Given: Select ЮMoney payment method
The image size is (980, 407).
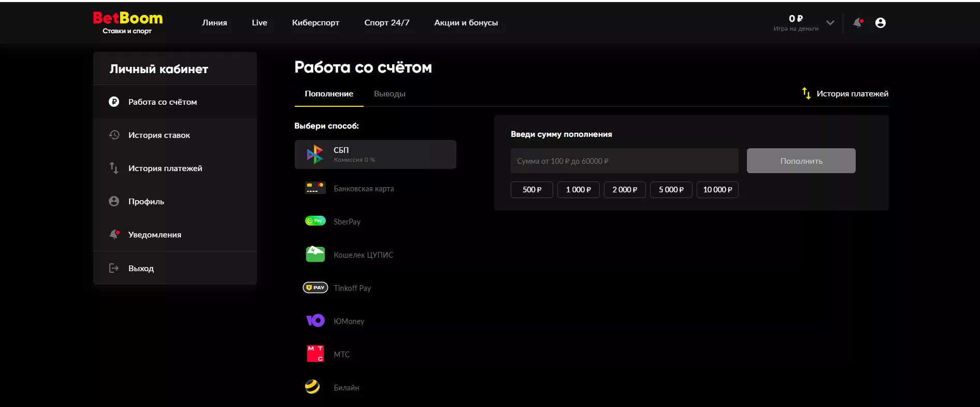Looking at the screenshot, I should click(x=376, y=321).
